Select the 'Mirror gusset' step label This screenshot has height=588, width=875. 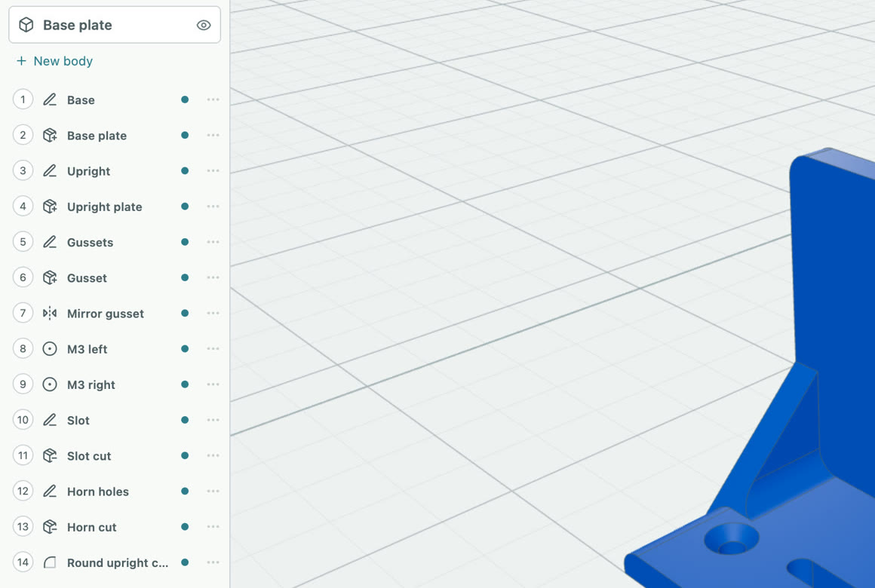point(106,314)
